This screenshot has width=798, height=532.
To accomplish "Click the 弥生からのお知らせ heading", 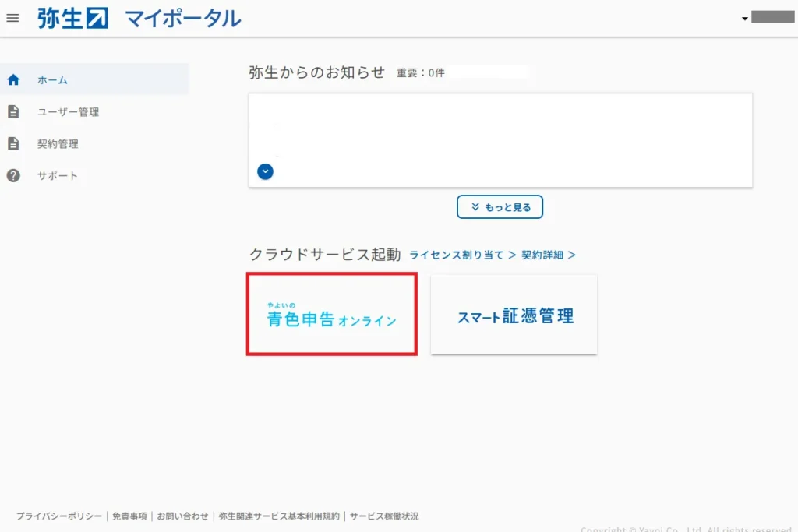I will pos(316,72).
